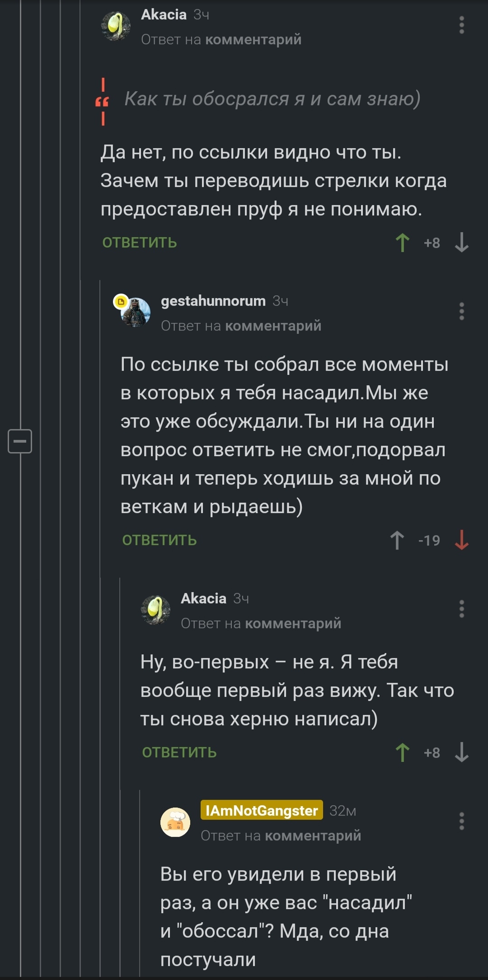Reply to gestahunnorum's comment
This screenshot has height=980, width=488.
[160, 541]
